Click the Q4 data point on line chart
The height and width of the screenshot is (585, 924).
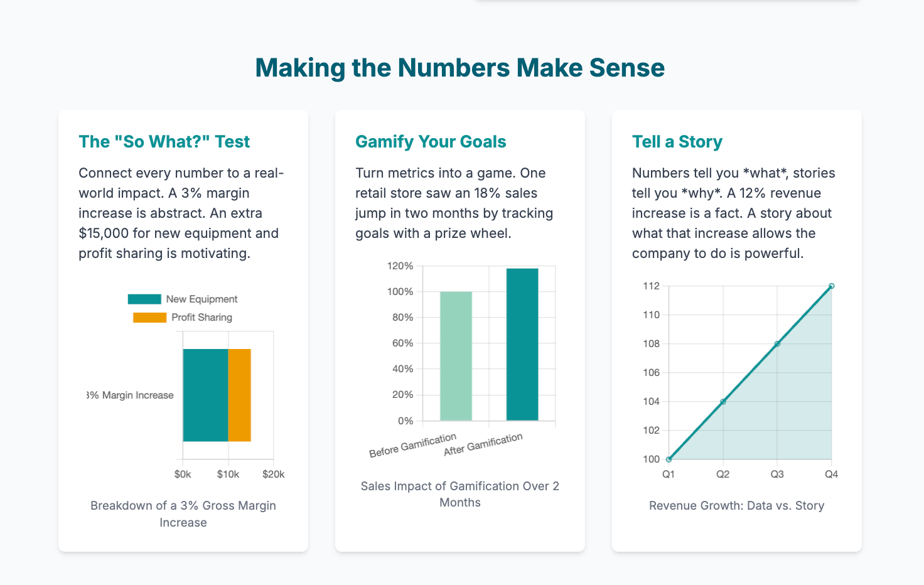[x=832, y=286]
